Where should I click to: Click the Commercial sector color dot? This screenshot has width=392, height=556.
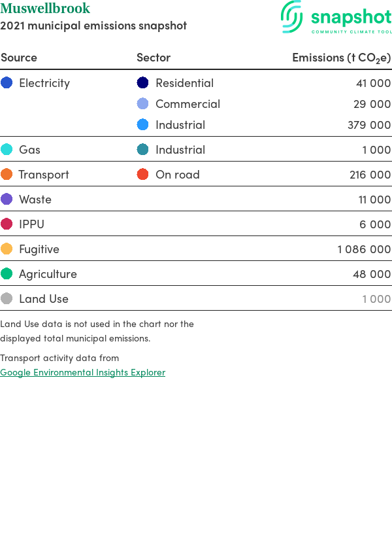click(143, 104)
